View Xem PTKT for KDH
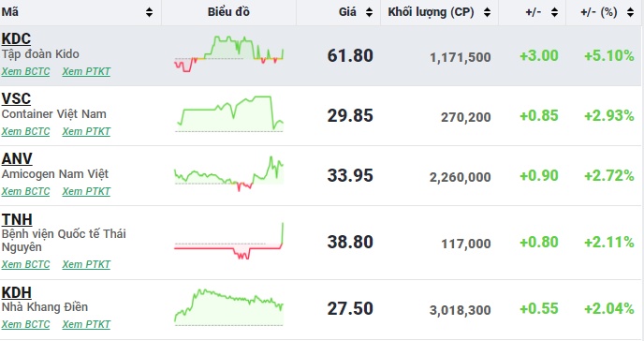This screenshot has width=644, height=341. (86, 324)
